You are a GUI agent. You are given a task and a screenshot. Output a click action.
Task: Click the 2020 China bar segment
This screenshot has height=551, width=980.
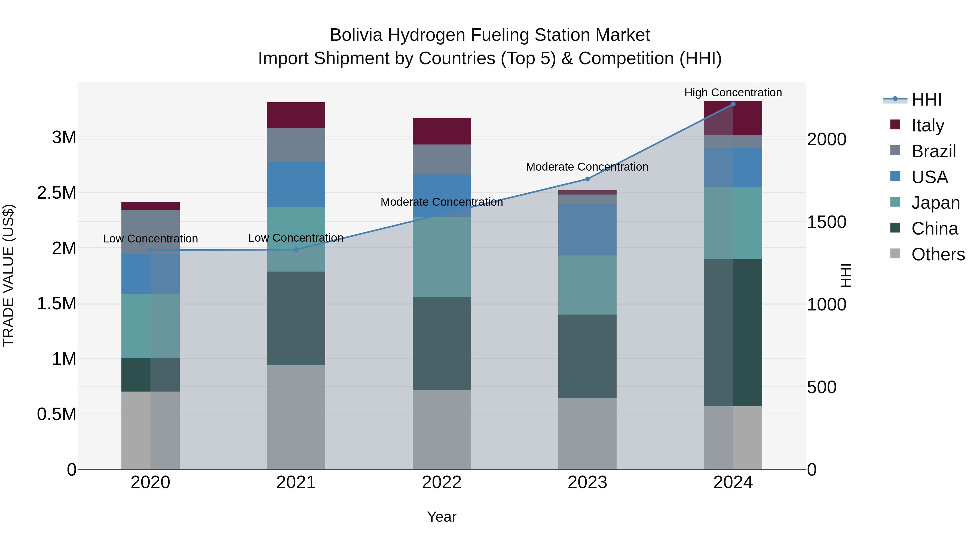coord(150,375)
